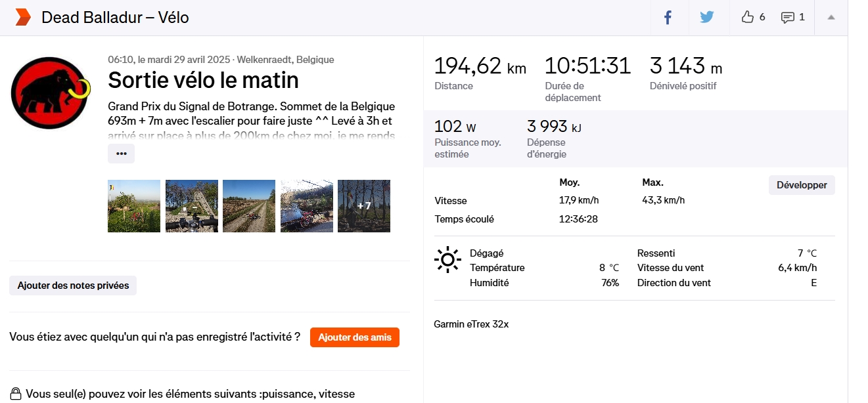Expand description with the ellipsis button

point(121,154)
